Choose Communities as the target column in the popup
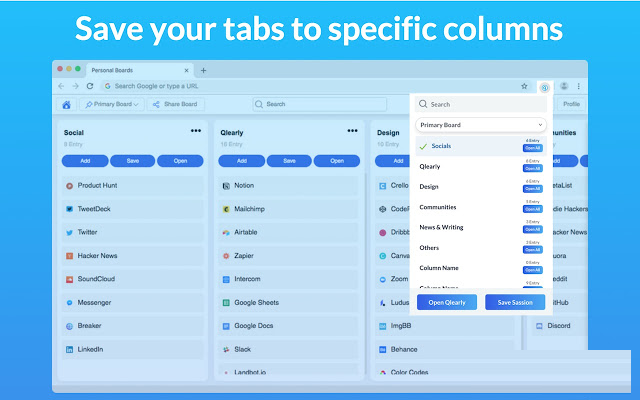Screen dimensions: 640x400 (438, 207)
